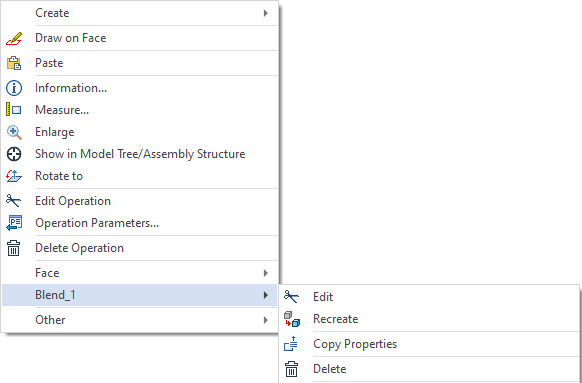Click the Draw on Face pencil icon

14,38
